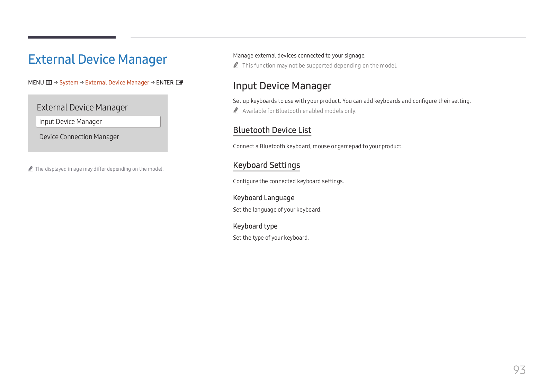
Task: Click the Keyboard type subheading
Action: (255, 226)
